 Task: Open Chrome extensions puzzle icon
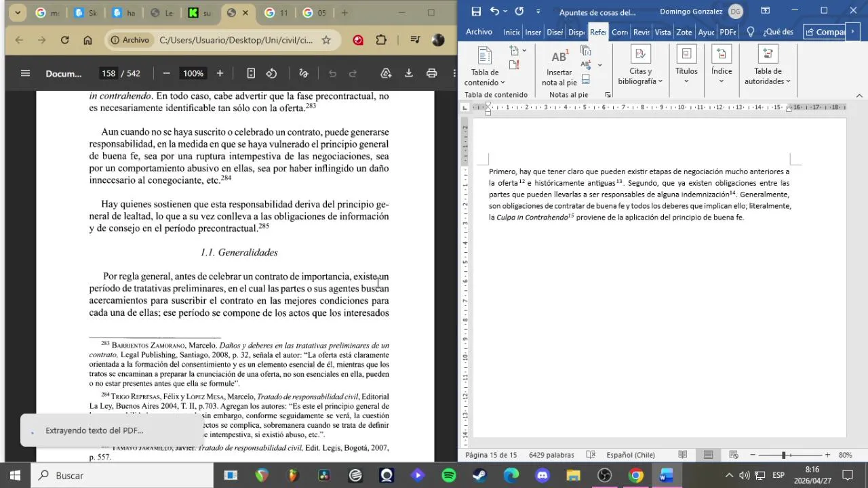pos(381,40)
